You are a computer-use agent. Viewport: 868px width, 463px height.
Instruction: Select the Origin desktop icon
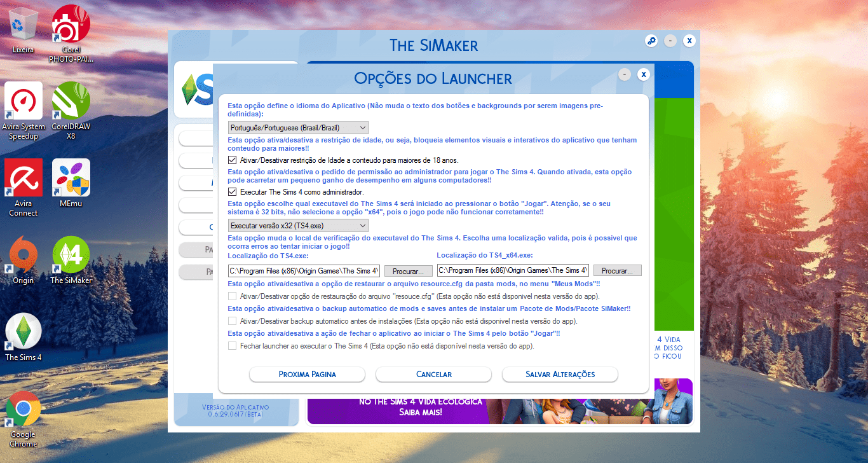24,261
